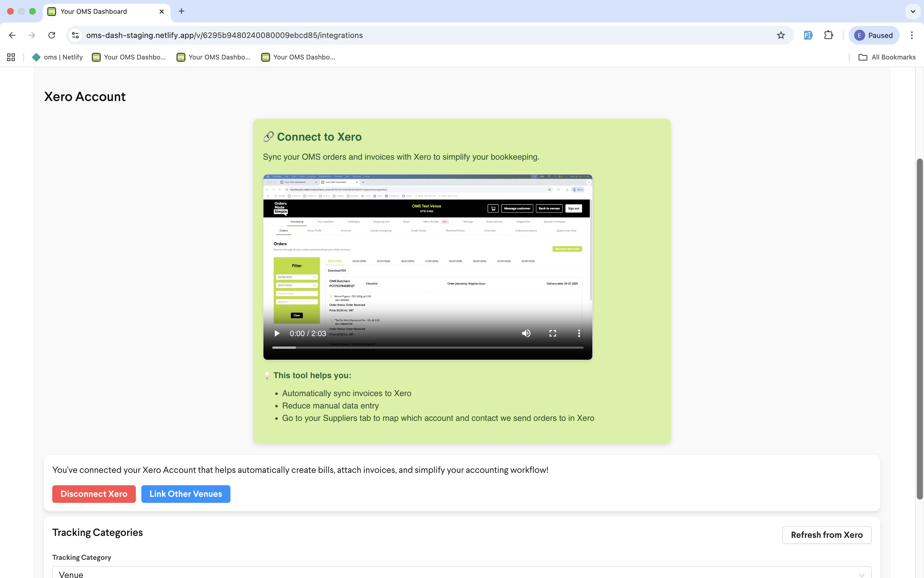This screenshot has height=578, width=924.
Task: Enter fullscreen on the video
Action: pos(552,333)
